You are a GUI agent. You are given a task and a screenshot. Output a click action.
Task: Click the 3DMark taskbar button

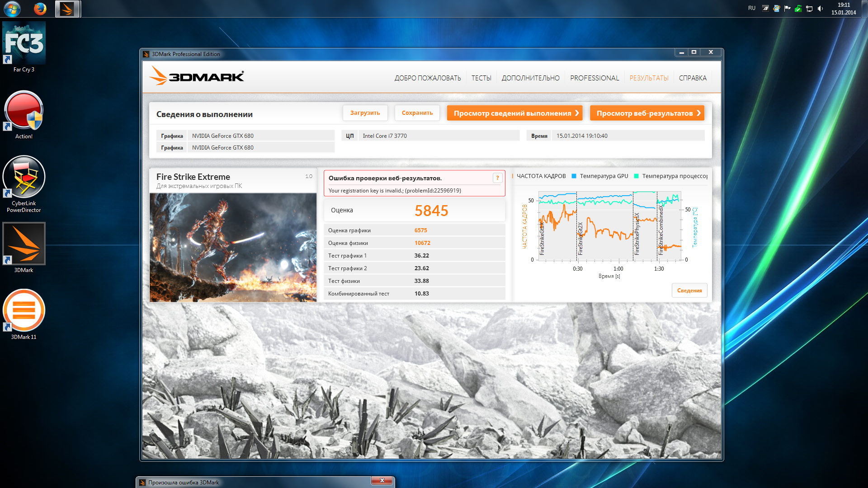click(x=67, y=9)
